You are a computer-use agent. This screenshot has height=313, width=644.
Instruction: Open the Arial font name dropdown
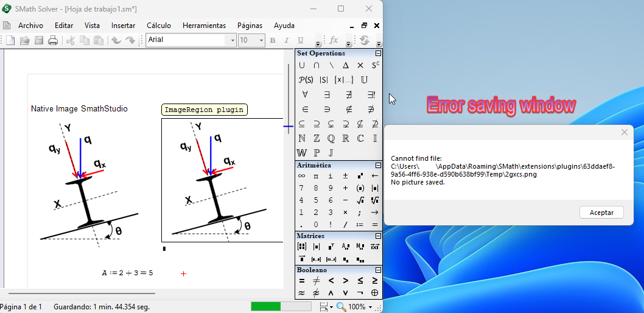tap(232, 40)
